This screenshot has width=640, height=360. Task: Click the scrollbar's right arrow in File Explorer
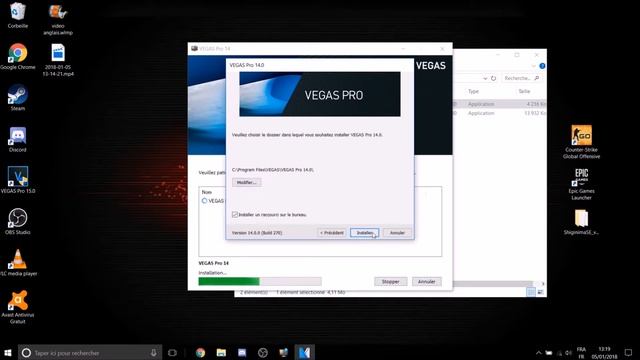(542, 284)
